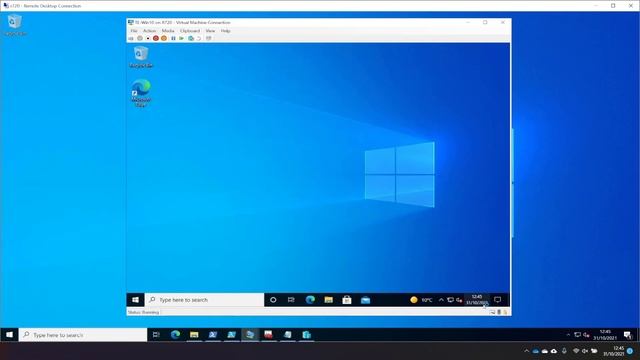Click the speaker icon in local tray
Screen dimensions: 640x360
[x=585, y=351]
